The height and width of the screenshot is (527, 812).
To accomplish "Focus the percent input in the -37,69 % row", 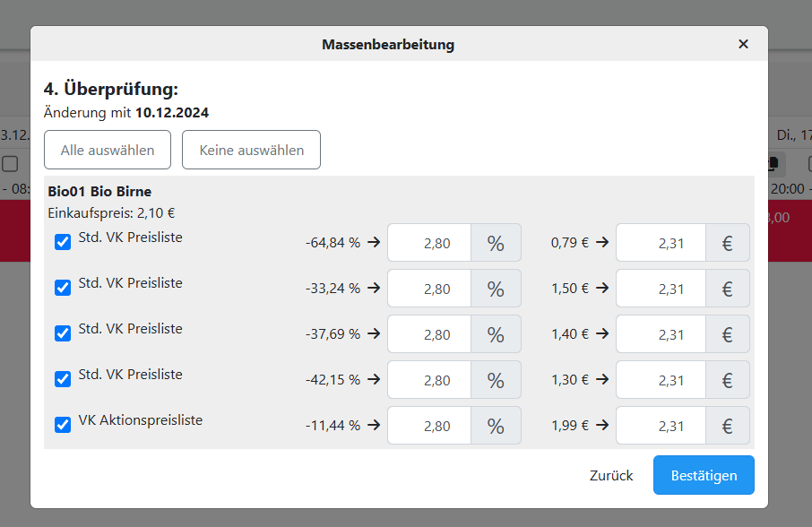I will tap(429, 334).
